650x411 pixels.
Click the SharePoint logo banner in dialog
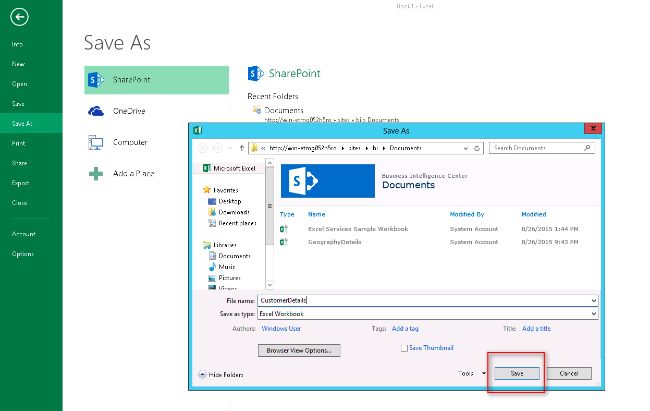coord(327,181)
